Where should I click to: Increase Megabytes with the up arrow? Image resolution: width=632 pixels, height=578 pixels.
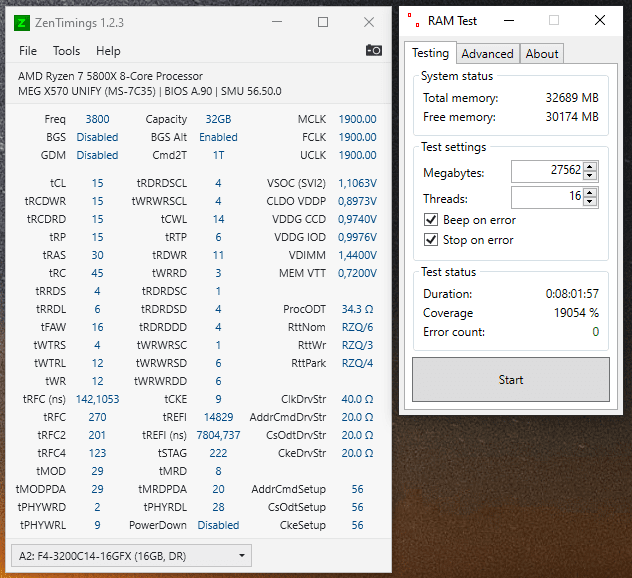[x=590, y=166]
